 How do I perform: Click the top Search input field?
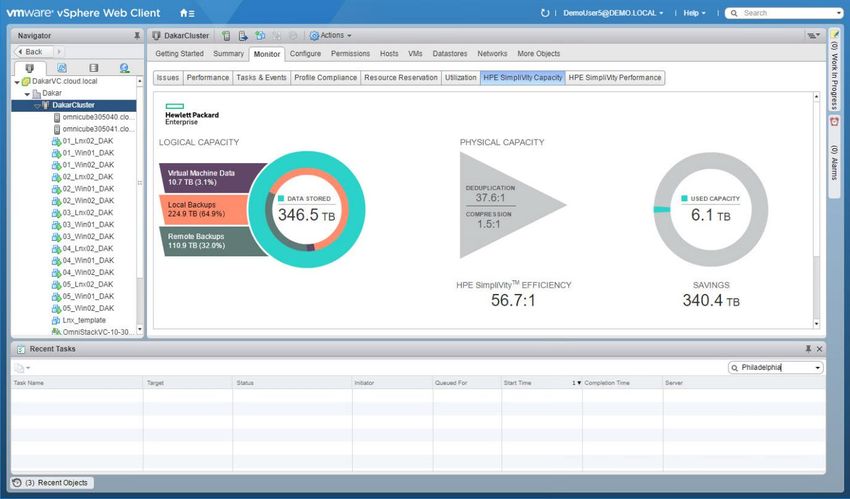[782, 13]
